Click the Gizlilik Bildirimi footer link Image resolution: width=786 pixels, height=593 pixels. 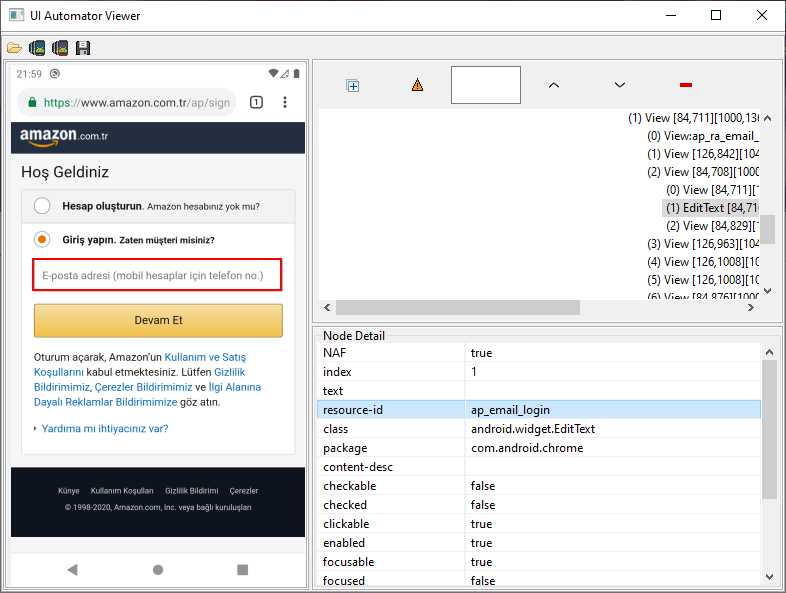191,491
